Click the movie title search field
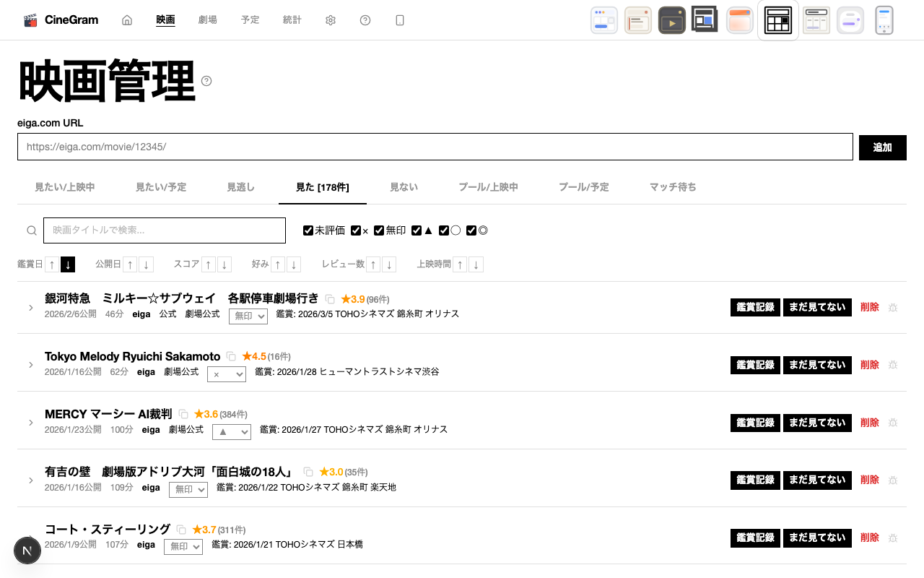 (x=165, y=230)
